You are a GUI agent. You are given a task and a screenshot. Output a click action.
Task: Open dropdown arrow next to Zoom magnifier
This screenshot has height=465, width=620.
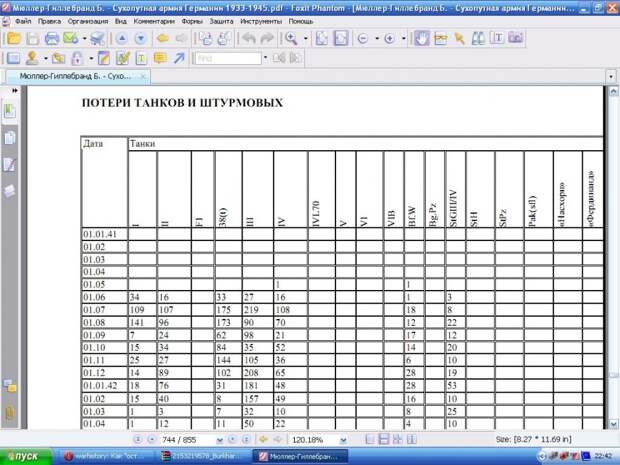[306, 38]
